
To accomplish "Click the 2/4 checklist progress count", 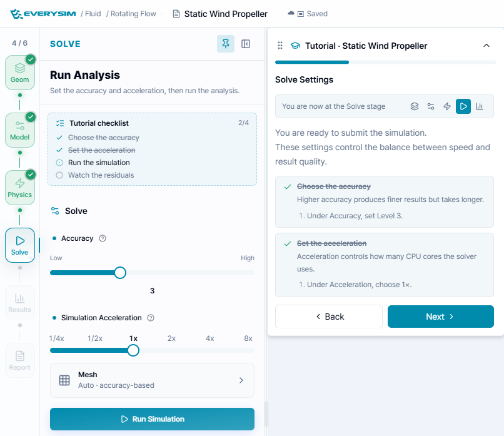I will tap(243, 123).
